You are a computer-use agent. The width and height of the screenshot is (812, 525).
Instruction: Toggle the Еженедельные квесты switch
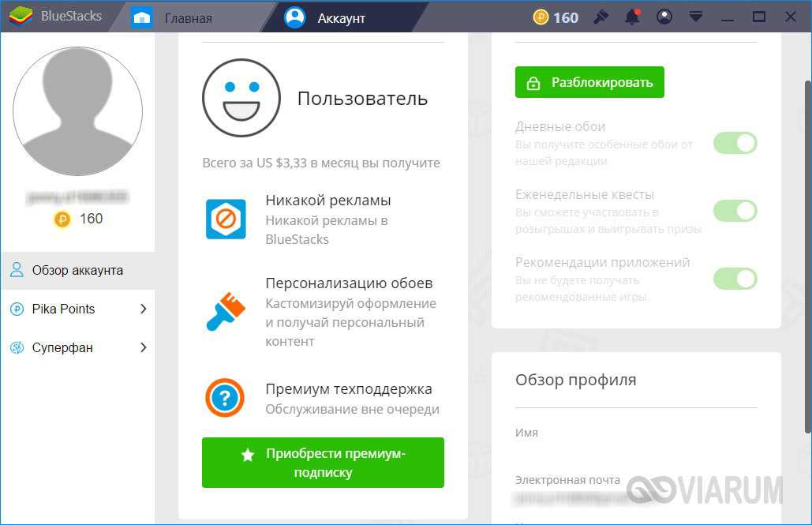(x=735, y=211)
